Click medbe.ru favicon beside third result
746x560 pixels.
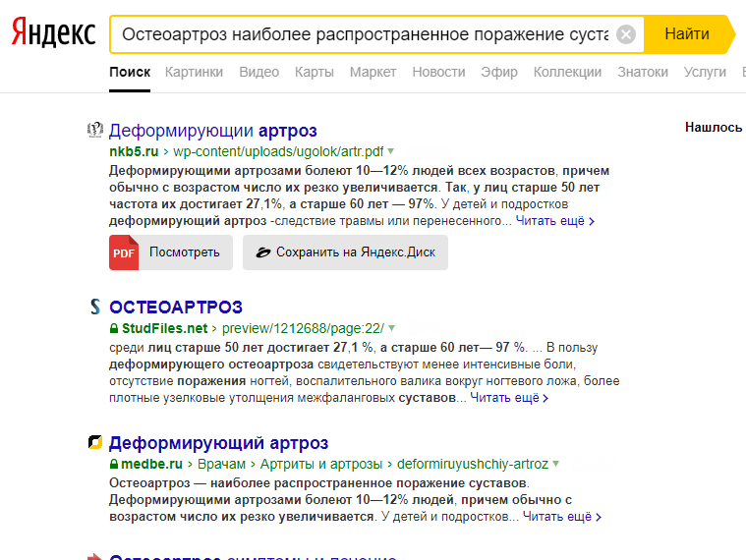click(95, 443)
